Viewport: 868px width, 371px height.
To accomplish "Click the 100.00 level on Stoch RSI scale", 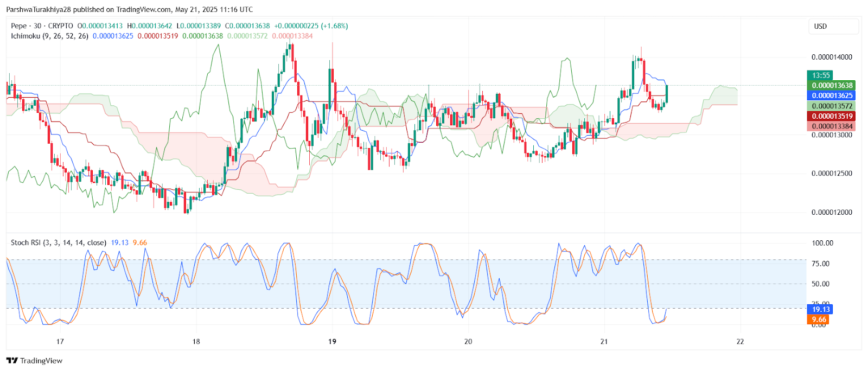I will point(822,243).
